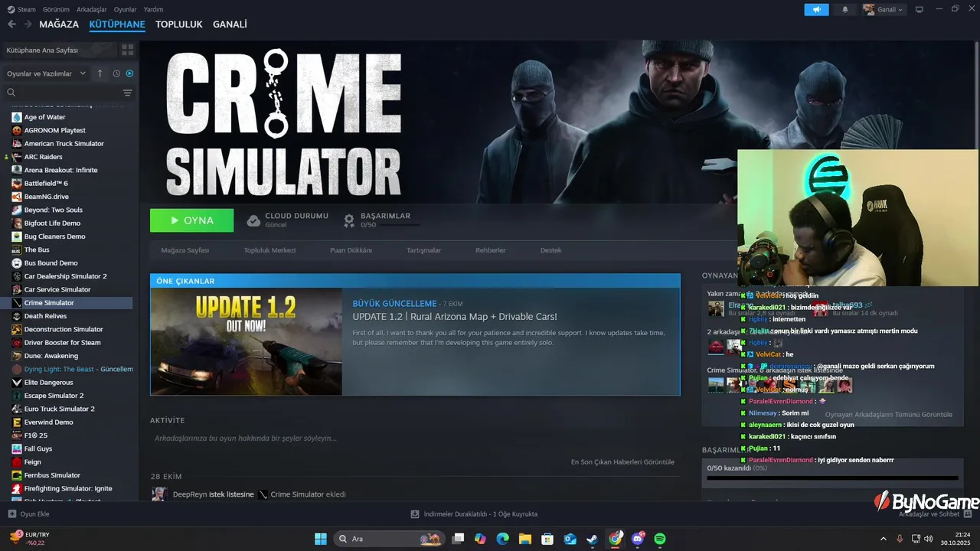
Task: Open BAŞARIMLAR achievements gear icon
Action: pyautogui.click(x=349, y=220)
